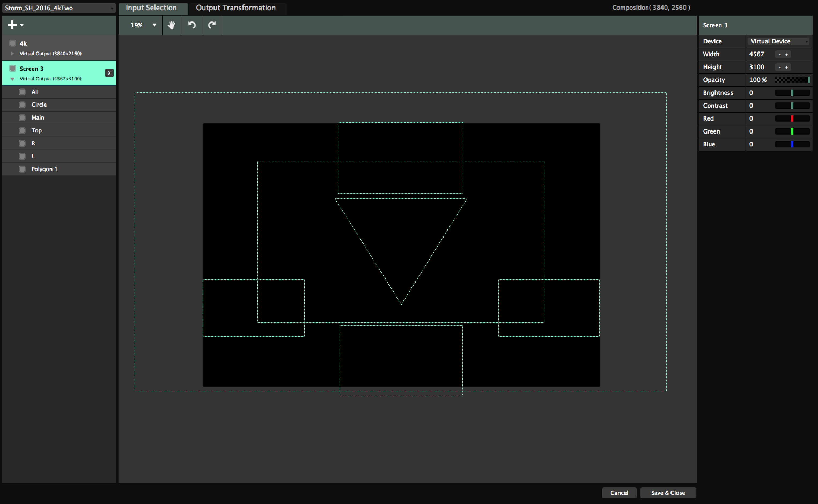Expand the 4k Virtual Output triangle
The width and height of the screenshot is (818, 504).
[x=12, y=53]
